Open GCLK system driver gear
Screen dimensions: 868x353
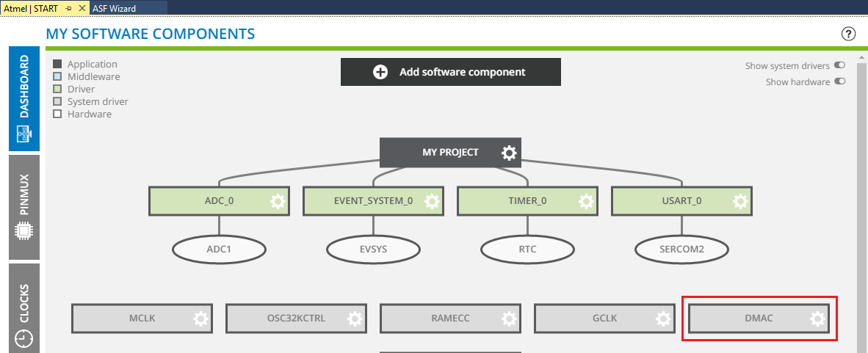point(663,319)
